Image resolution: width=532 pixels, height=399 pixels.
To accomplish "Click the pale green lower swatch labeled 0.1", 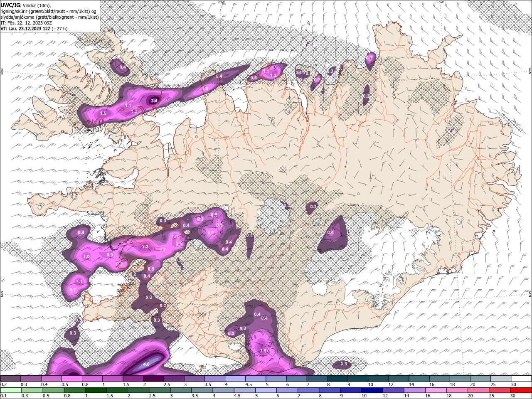I will [11, 390].
